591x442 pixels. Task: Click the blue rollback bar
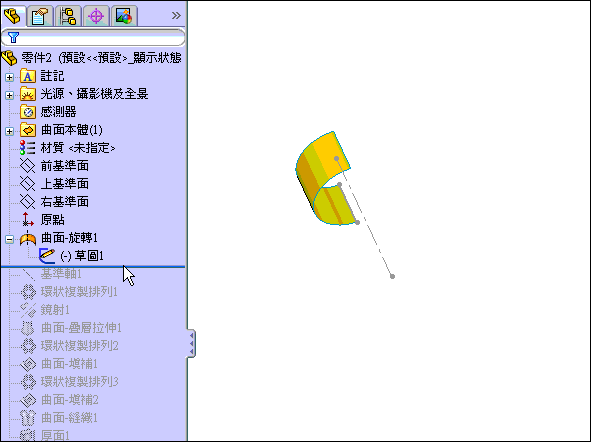(x=93, y=267)
